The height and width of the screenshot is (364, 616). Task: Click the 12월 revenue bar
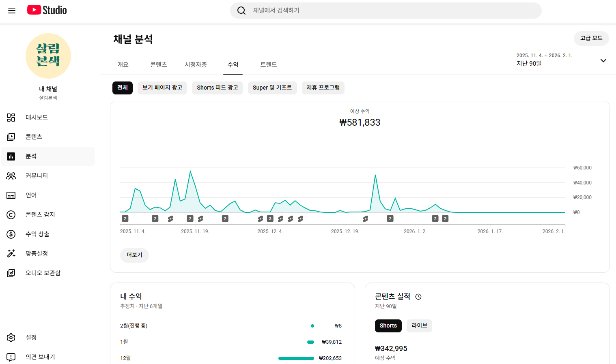pyautogui.click(x=296, y=358)
